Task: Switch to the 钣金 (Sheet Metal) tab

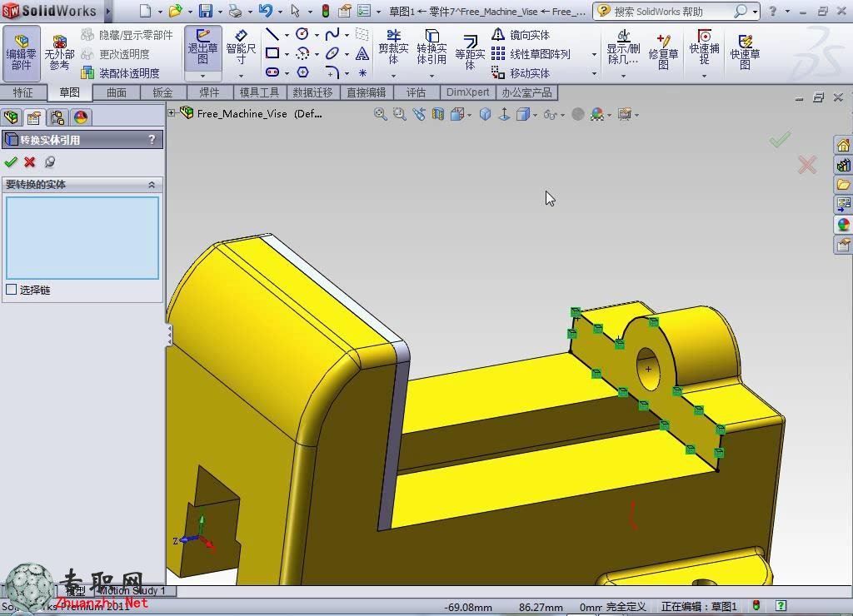Action: click(x=162, y=92)
